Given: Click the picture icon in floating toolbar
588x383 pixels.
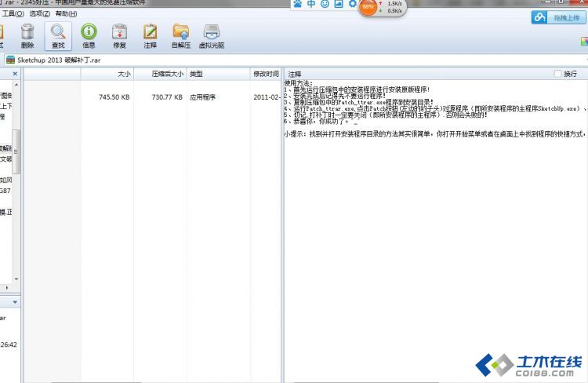Looking at the screenshot, I should click(339, 4).
